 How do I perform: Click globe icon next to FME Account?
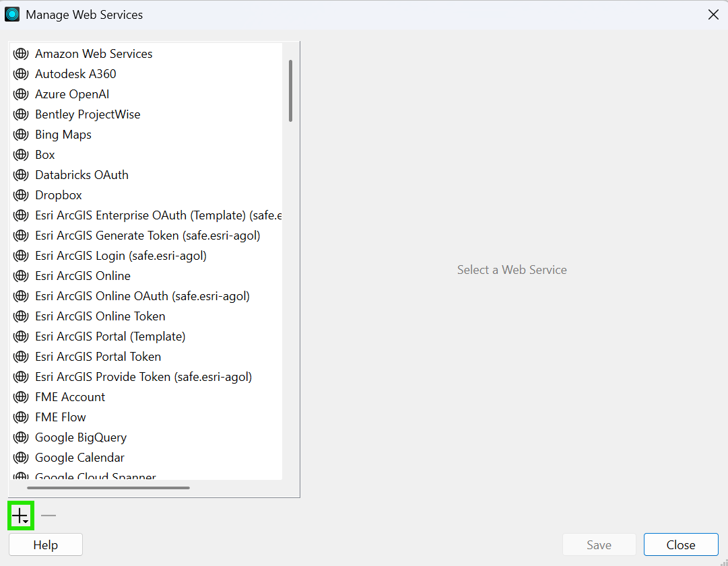click(x=21, y=397)
